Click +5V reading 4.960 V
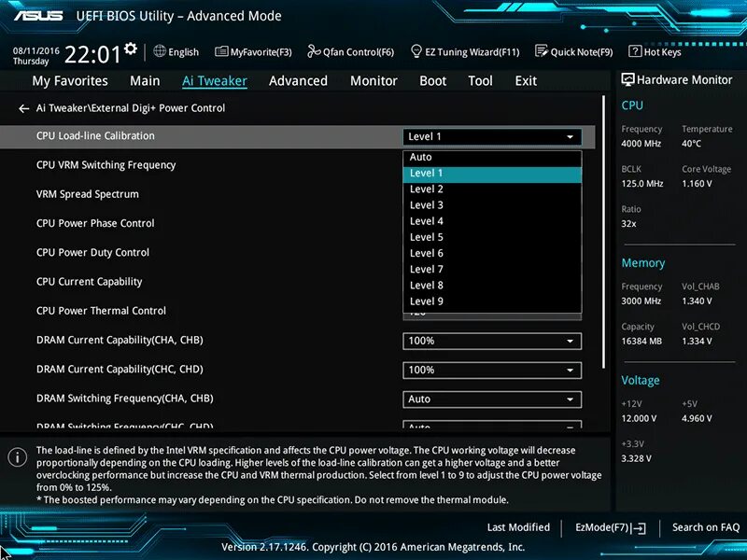This screenshot has height=560, width=747. (x=697, y=418)
